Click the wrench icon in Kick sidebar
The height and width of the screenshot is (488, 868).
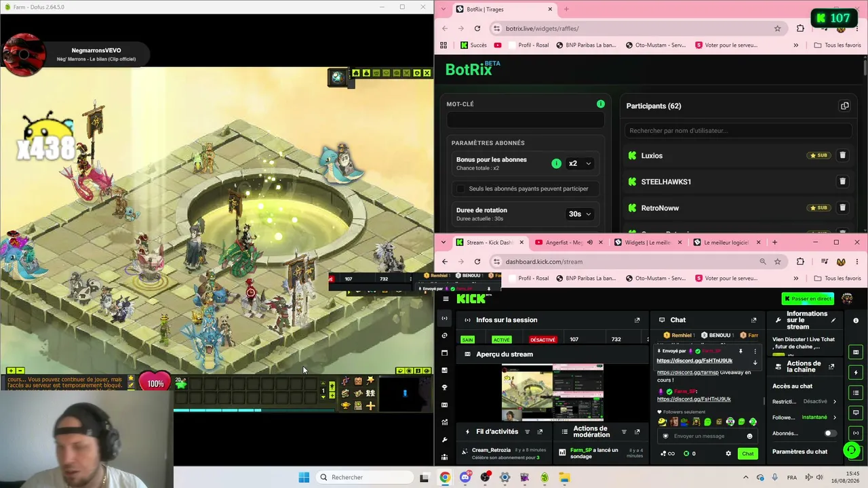tap(444, 440)
